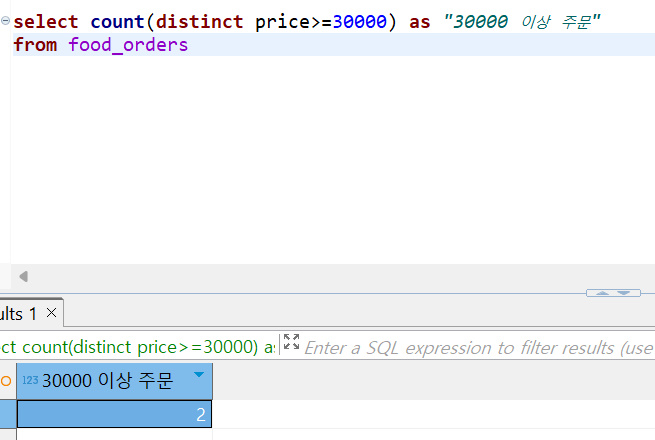Select the 30000 이상 주문 column header
Image resolution: width=655 pixels, height=440 pixels.
[114, 381]
